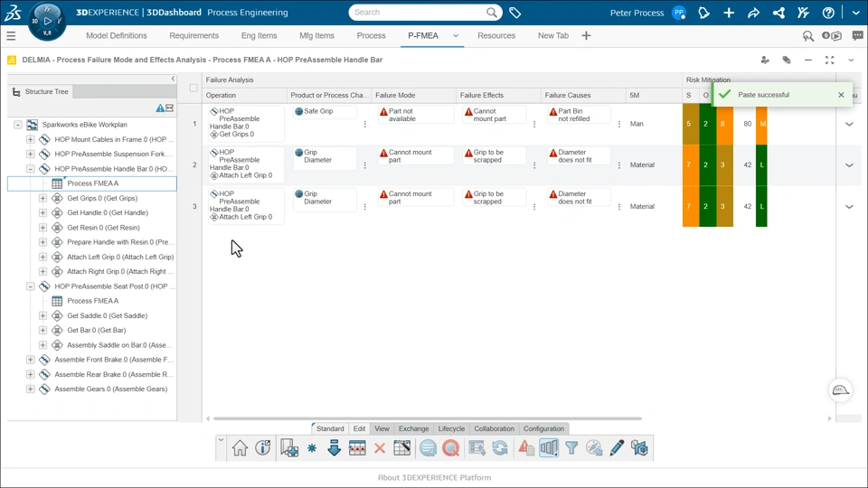Switch to the Requirements tab
This screenshot has width=868, height=488.
[193, 35]
